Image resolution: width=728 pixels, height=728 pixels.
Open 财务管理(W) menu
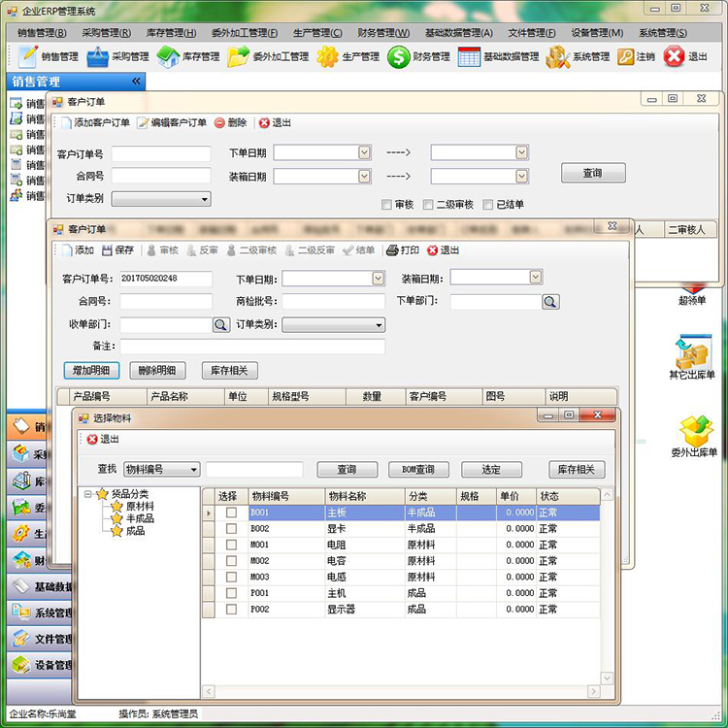383,32
